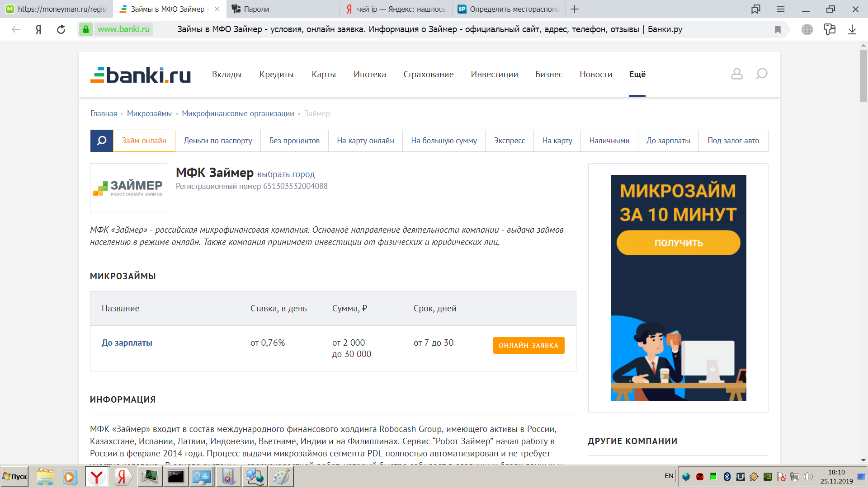Click the site search magnifier in header
Image resolution: width=868 pixels, height=488 pixels.
pos(762,74)
